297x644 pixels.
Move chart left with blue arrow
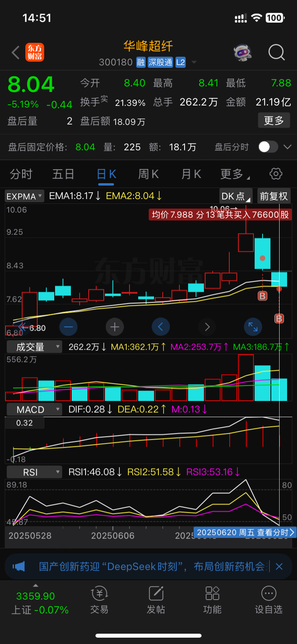(161, 327)
